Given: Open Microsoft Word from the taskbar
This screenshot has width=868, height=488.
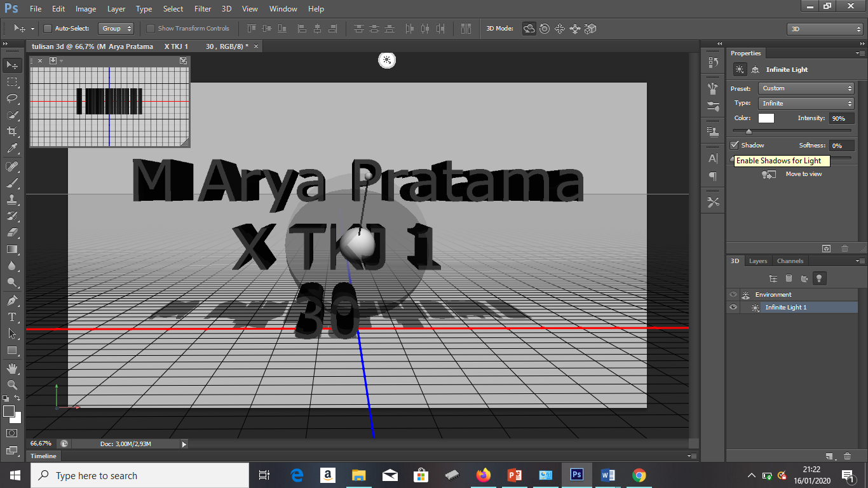Looking at the screenshot, I should (607, 475).
